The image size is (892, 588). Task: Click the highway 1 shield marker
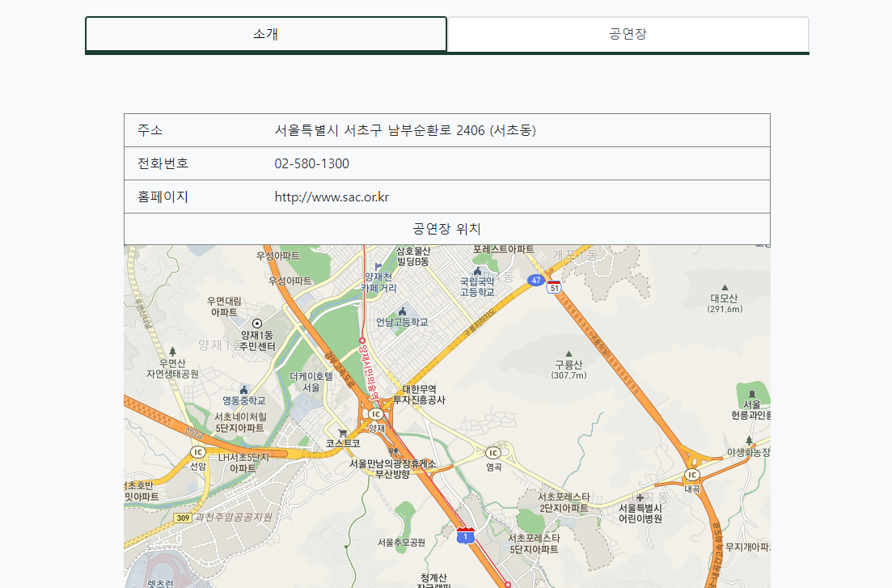465,535
